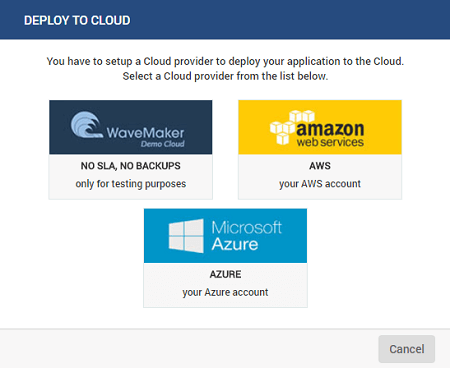Screen dimensions: 450x368
Task: Click the Cloud provider instruction text
Action: coord(225,69)
